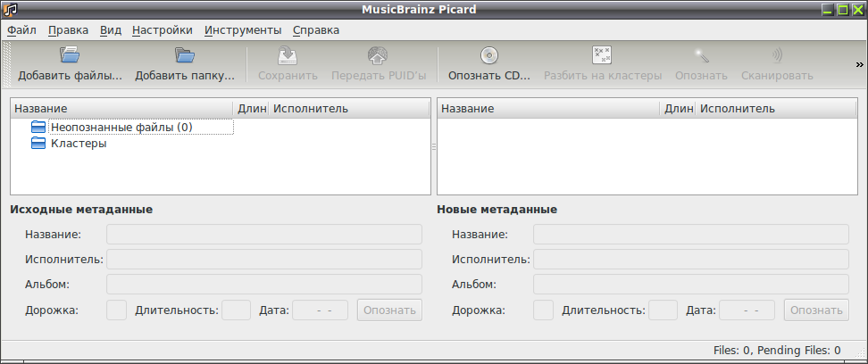868x364 pixels.
Task: Click the splitter handle between the panes
Action: (434, 146)
